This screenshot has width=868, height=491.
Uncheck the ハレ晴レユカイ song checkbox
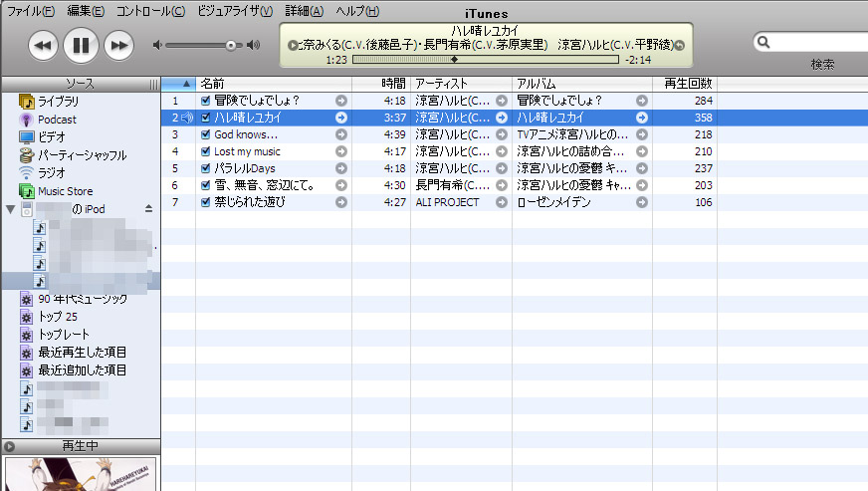pyautogui.click(x=205, y=118)
